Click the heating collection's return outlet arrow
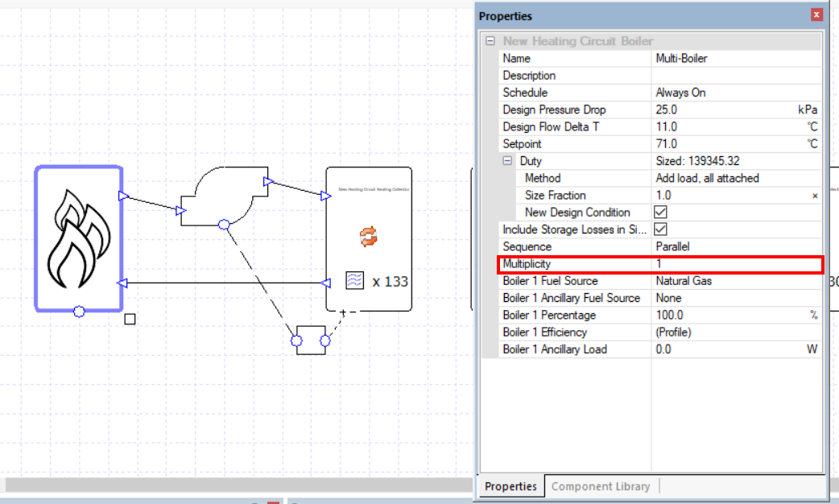This screenshot has width=839, height=504. [x=326, y=283]
